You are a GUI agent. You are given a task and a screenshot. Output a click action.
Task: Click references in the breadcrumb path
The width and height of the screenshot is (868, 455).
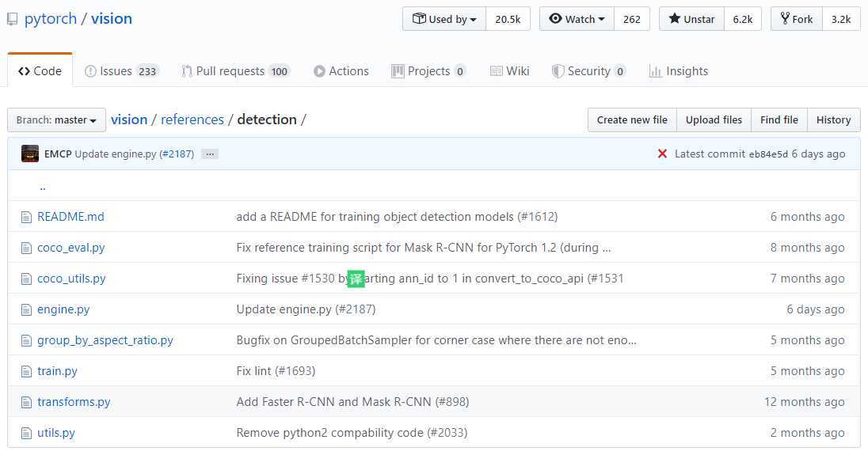pyautogui.click(x=192, y=119)
